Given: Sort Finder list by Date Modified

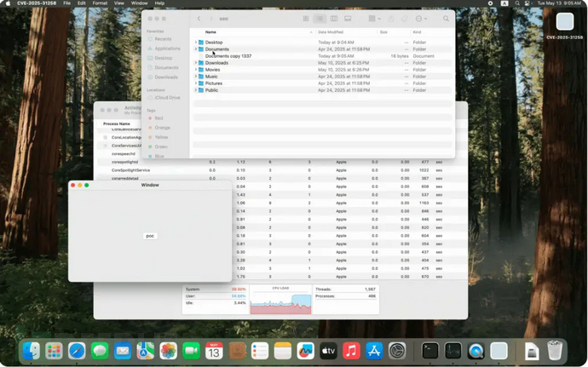Looking at the screenshot, I should coord(331,32).
